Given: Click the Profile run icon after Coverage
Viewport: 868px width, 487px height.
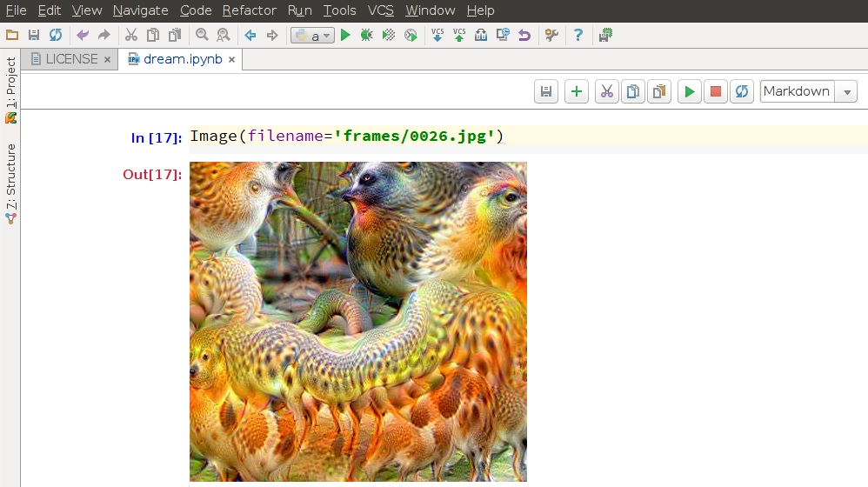Looking at the screenshot, I should [411, 36].
